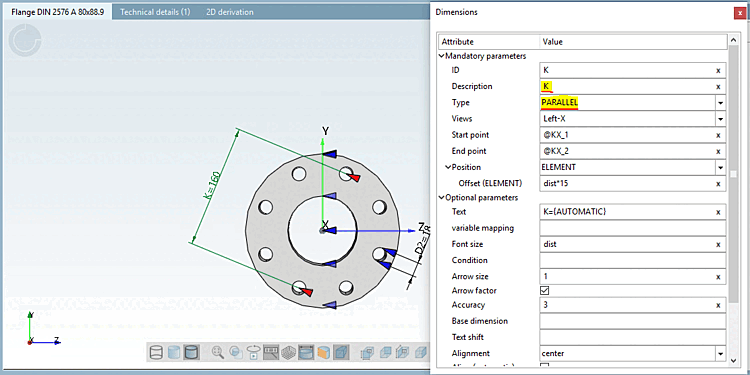Switch to the Technical details (1) tab
This screenshot has width=750, height=375.
pyautogui.click(x=155, y=12)
